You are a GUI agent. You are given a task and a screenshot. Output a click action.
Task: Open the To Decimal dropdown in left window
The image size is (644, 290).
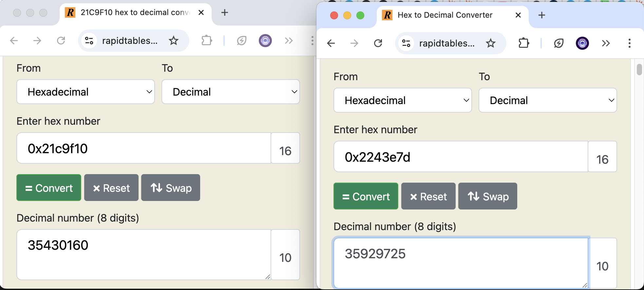231,92
